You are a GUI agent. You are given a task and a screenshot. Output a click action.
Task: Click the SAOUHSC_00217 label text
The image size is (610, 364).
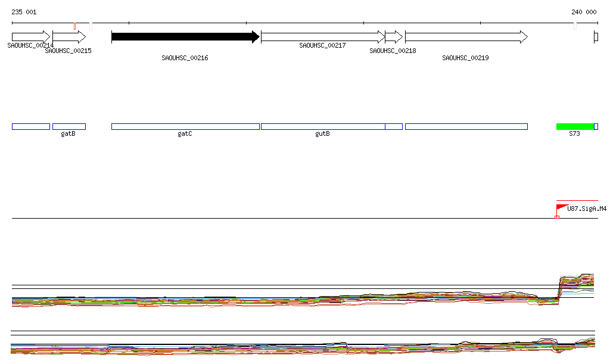point(322,45)
